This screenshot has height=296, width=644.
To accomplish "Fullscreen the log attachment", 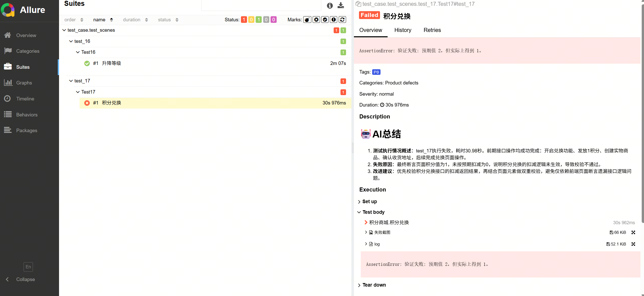I will (633, 244).
